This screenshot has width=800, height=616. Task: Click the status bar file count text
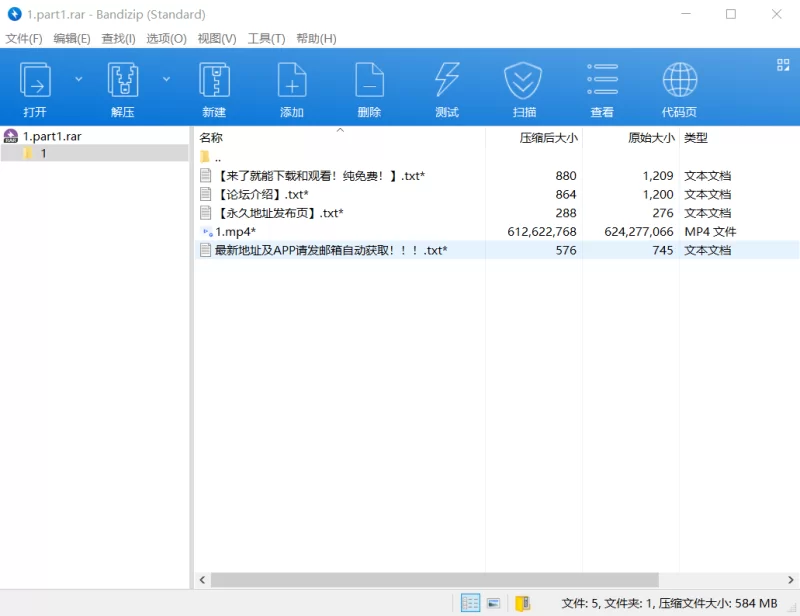click(x=669, y=604)
